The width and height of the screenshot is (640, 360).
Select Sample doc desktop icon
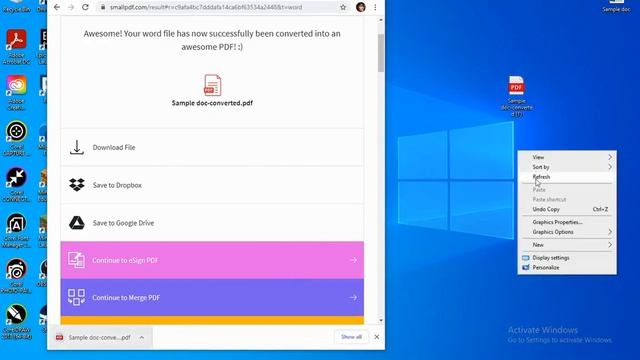click(x=616, y=7)
